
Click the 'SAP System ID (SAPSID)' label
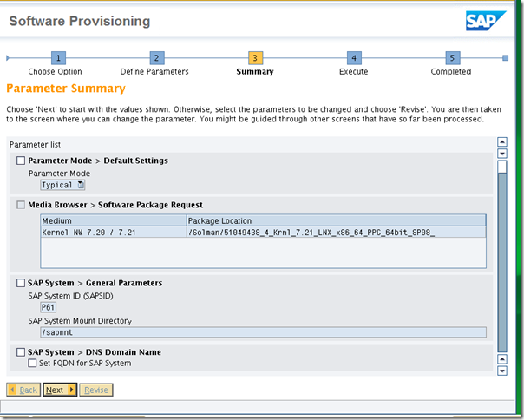71,296
